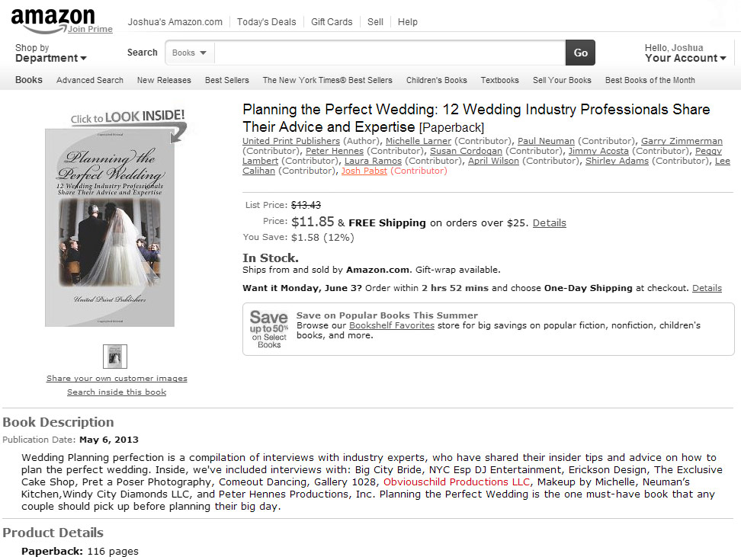Open Peter Hennes contributor link
The image size is (741, 560).
335,151
